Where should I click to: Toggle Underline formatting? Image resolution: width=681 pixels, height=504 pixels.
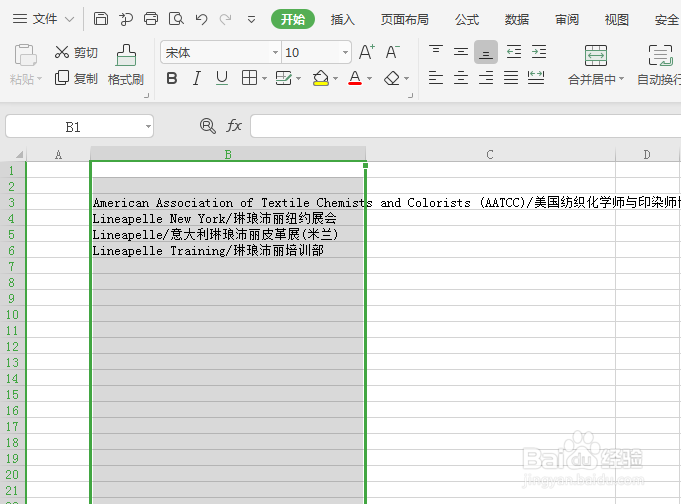click(222, 78)
